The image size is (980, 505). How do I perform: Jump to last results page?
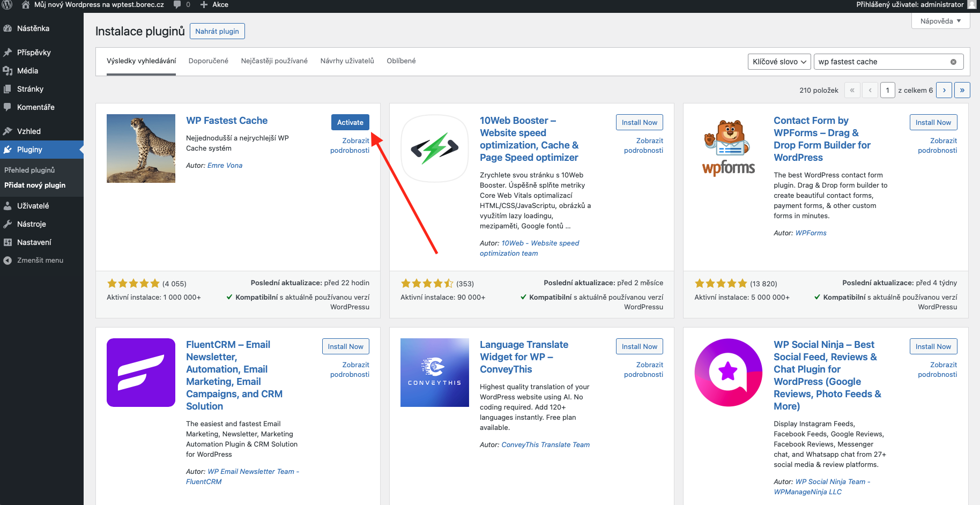pos(962,90)
